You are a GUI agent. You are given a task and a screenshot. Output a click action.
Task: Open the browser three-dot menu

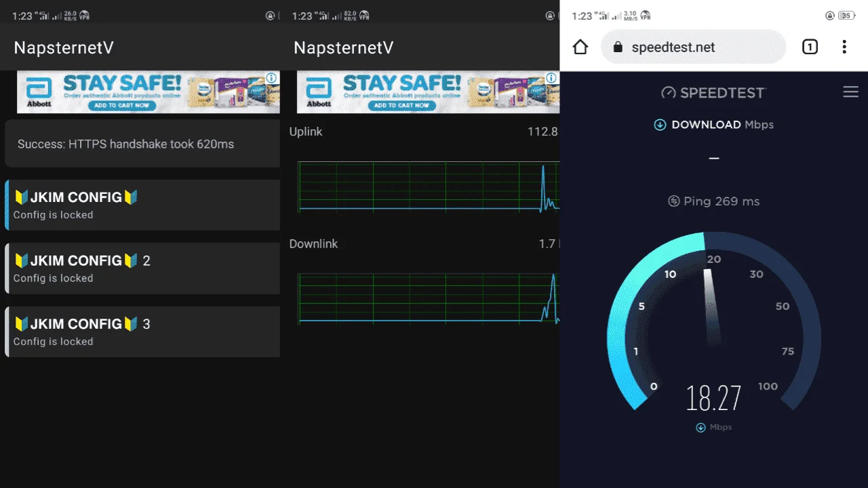pyautogui.click(x=844, y=47)
